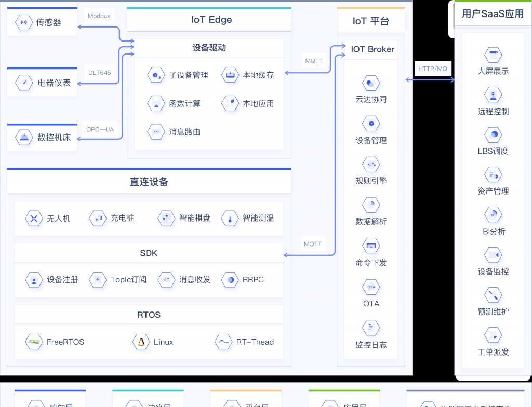Click the 工单派发 icon

494,335
